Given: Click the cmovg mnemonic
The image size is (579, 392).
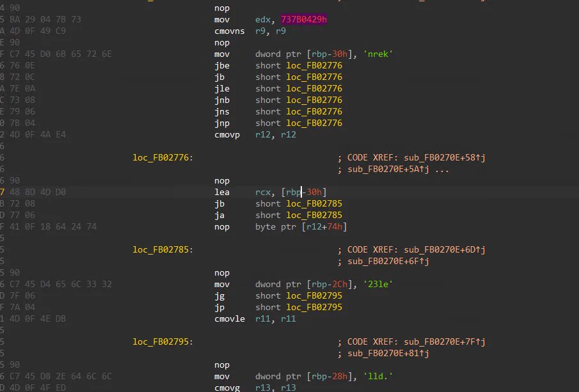Looking at the screenshot, I should click(226, 388).
